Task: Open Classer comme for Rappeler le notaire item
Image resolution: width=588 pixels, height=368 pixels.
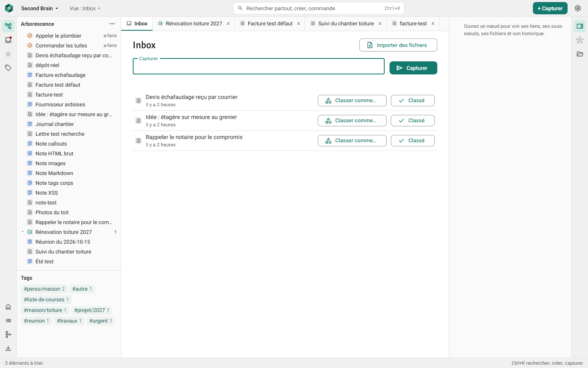Action: [x=352, y=141]
